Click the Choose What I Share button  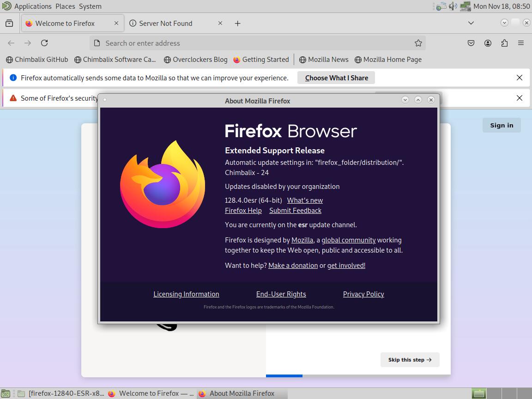(x=336, y=78)
